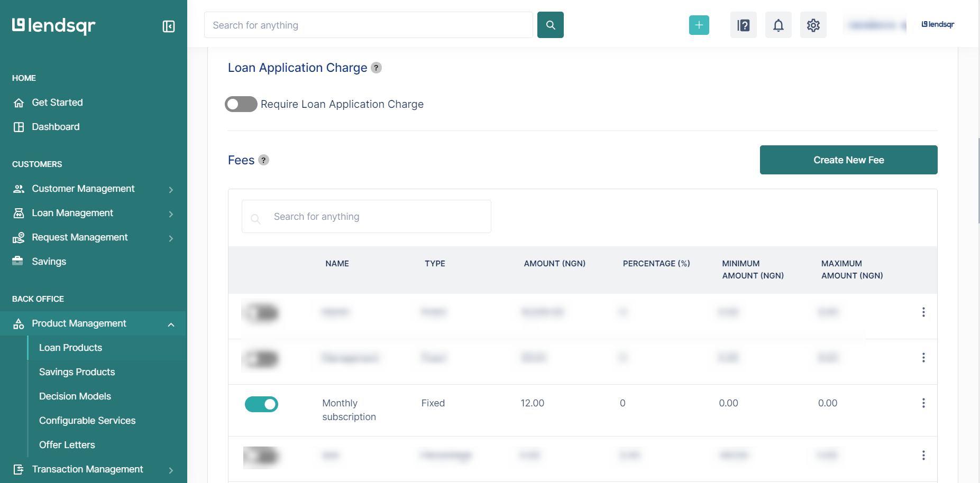This screenshot has width=980, height=483.
Task: Click the Customer Management people icon
Action: 19,189
